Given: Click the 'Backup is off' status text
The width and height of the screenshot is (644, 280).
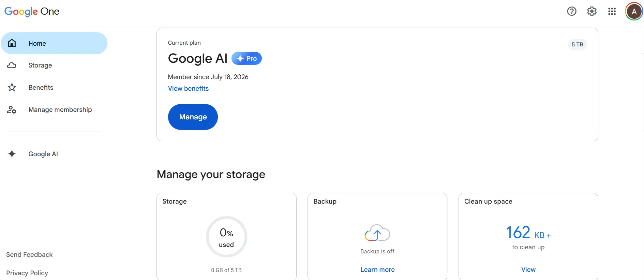Looking at the screenshot, I should (x=377, y=251).
